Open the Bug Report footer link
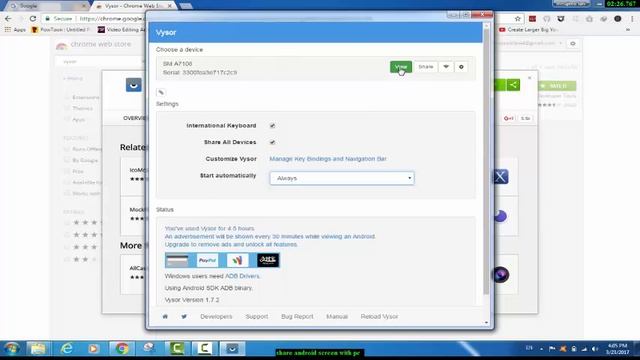 (x=297, y=316)
